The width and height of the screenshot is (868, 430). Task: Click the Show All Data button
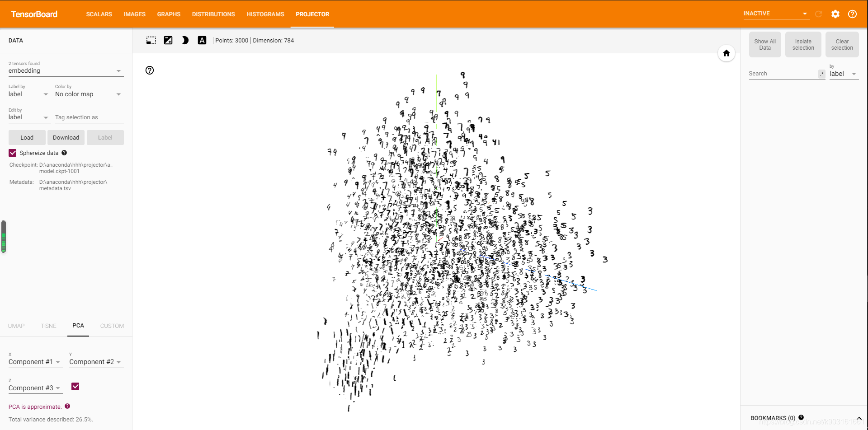pyautogui.click(x=765, y=45)
